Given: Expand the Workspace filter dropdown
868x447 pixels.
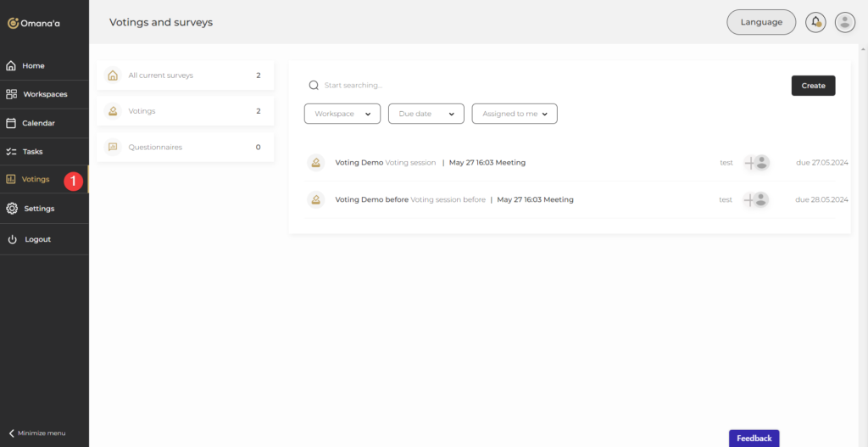Looking at the screenshot, I should coord(342,114).
